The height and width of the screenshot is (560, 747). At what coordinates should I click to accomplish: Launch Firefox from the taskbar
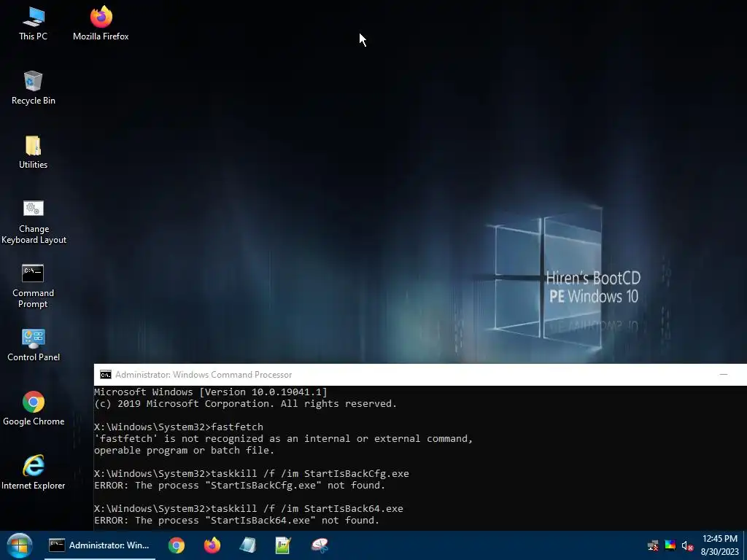(x=212, y=545)
